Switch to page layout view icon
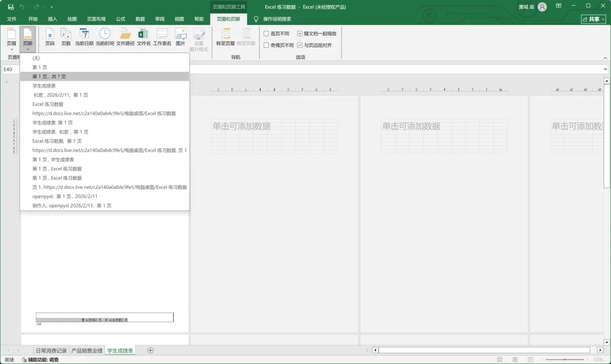Image resolution: width=611 pixels, height=364 pixels. 515,359
